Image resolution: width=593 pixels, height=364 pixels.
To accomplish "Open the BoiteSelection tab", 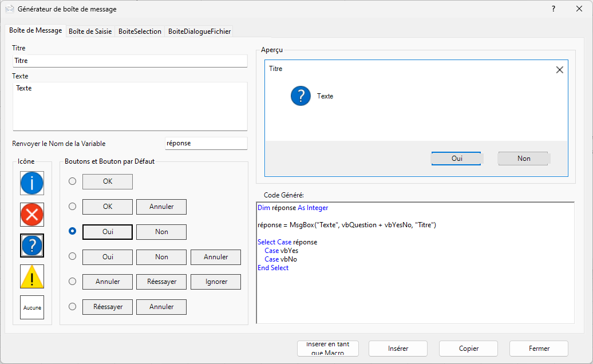I will click(140, 31).
